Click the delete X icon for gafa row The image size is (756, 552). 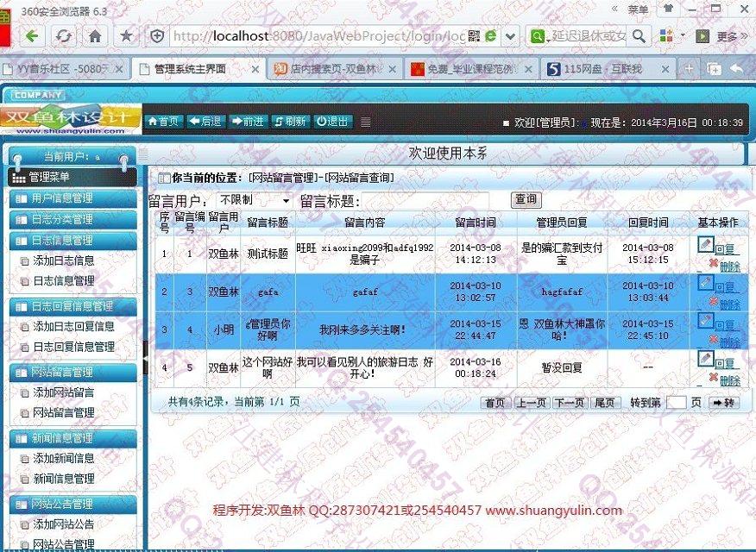(x=714, y=302)
